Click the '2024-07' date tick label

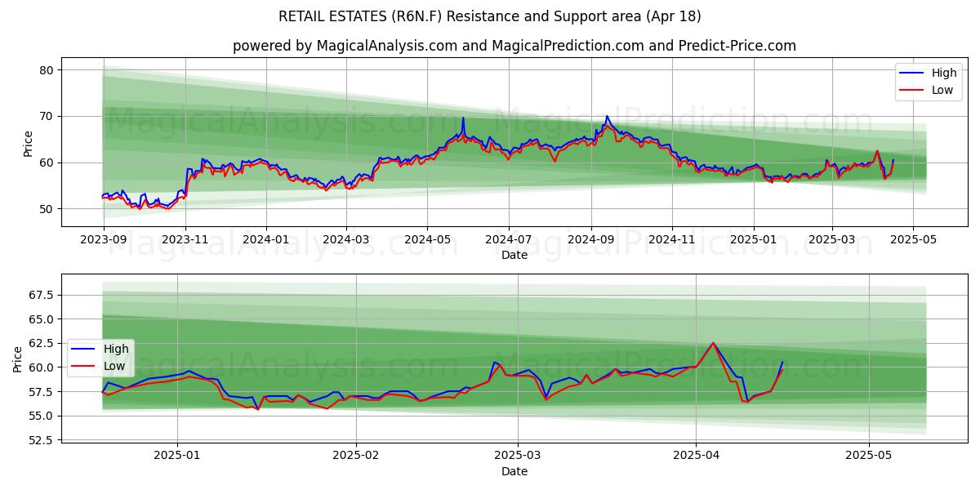[x=509, y=240]
